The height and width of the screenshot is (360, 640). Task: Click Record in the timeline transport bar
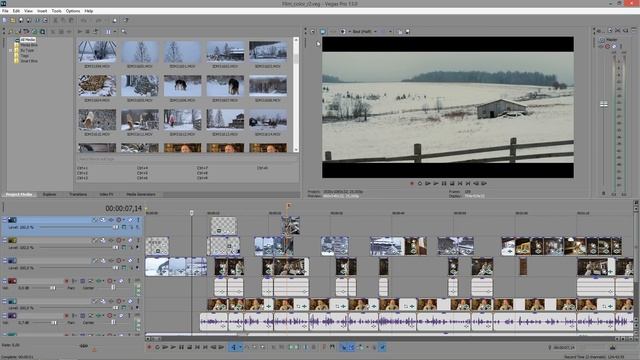[x=149, y=347]
